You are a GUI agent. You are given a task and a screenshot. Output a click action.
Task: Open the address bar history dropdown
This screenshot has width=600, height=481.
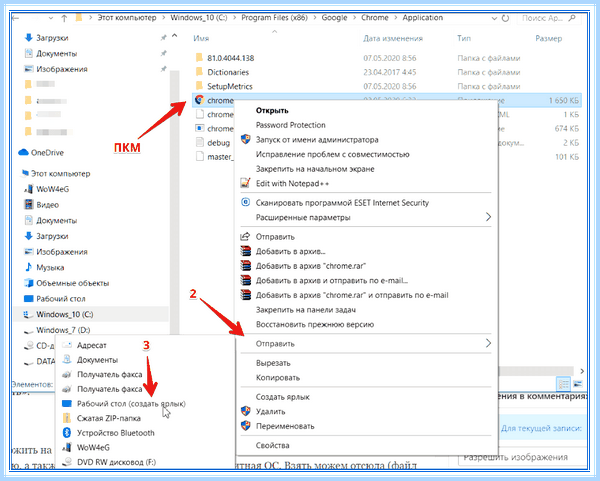click(494, 18)
